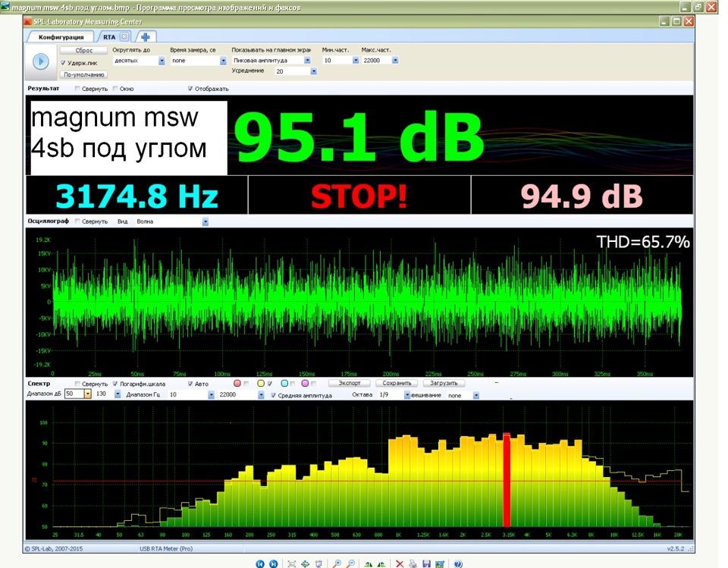Click the actual size icon in viewer toolbar
The image size is (728, 568).
pos(305,563)
